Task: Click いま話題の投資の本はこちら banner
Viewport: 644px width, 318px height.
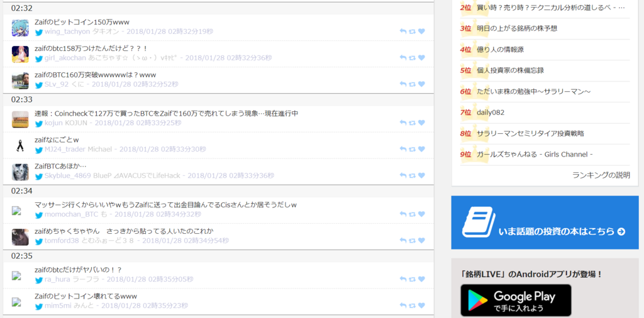Action: coord(545,222)
